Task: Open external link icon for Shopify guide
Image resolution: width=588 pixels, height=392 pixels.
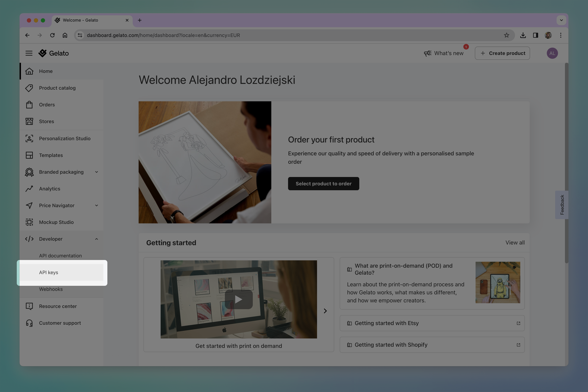Action: pyautogui.click(x=518, y=345)
